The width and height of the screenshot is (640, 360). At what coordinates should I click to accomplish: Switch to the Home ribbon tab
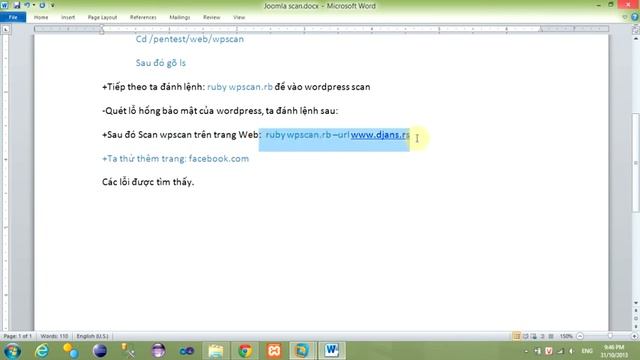point(41,17)
